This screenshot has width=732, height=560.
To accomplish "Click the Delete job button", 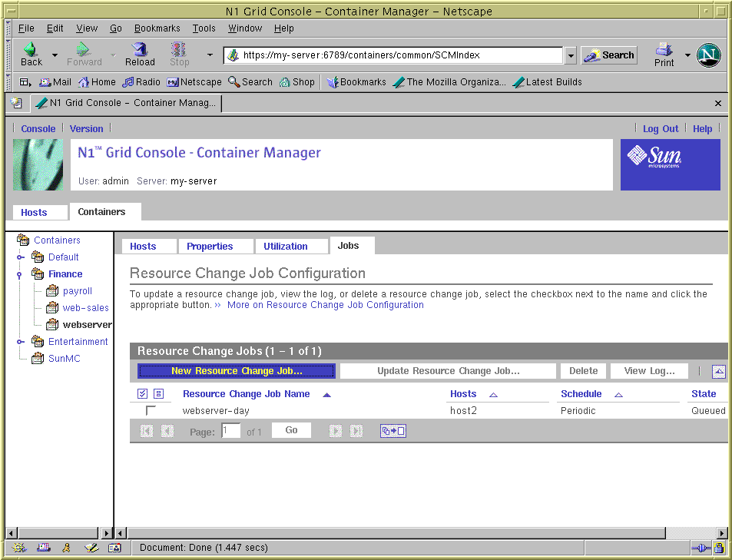I will 583,371.
